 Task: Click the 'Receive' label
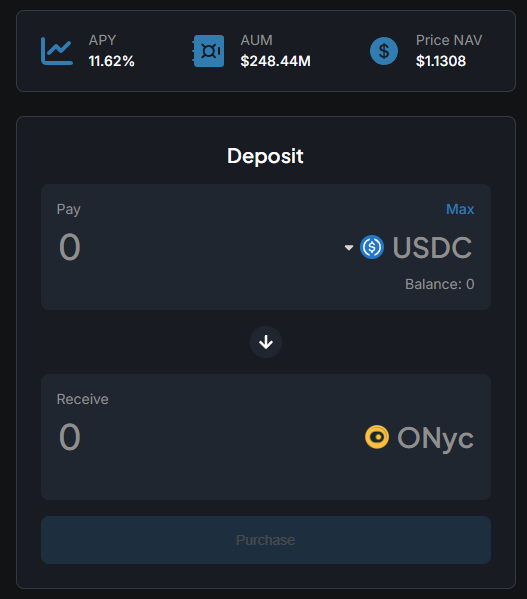[x=82, y=399]
